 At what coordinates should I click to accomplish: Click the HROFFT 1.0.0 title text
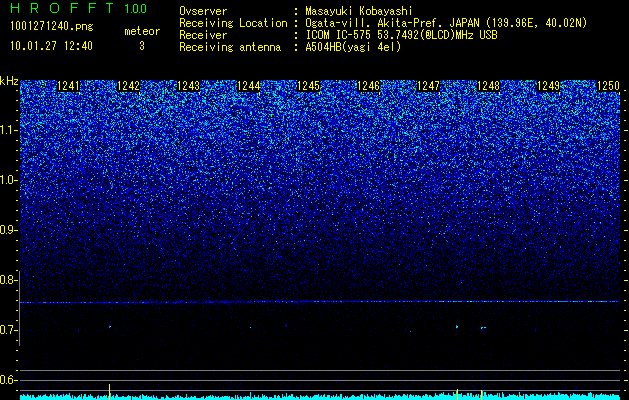point(79,8)
